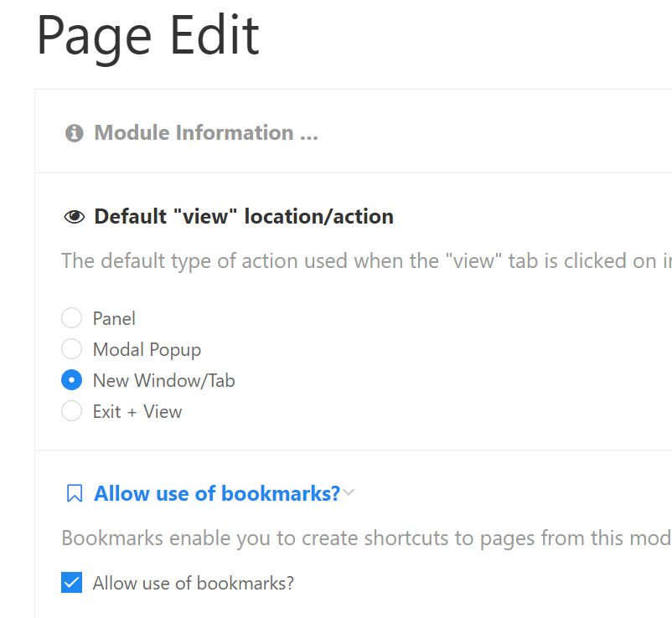
Task: Collapse the bookmarks section using the chevron arrow
Action: (x=349, y=493)
